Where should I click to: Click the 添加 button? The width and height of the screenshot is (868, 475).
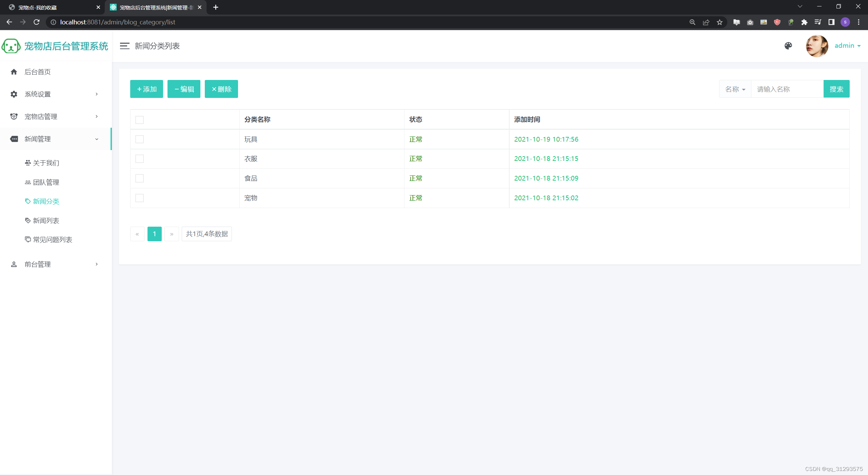coord(146,89)
